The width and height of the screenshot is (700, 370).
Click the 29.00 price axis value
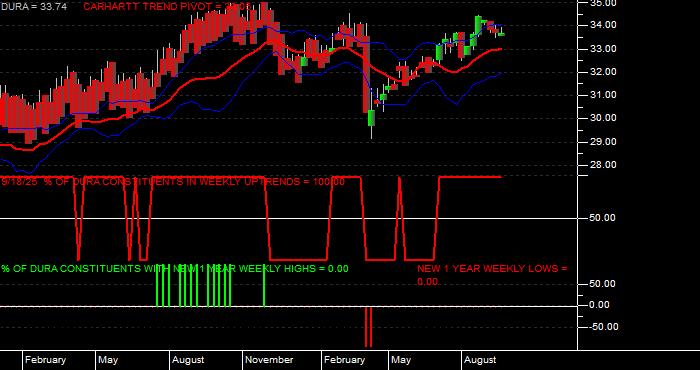[604, 141]
